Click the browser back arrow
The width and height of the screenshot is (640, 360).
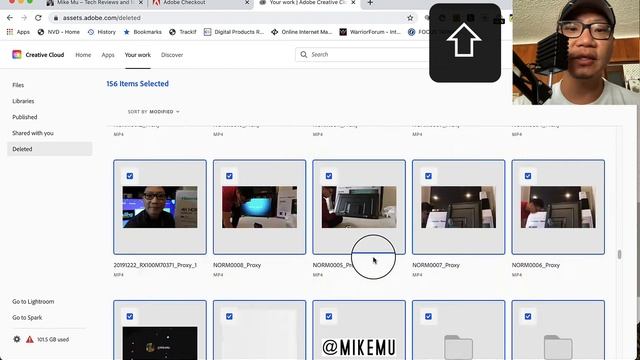(10, 18)
